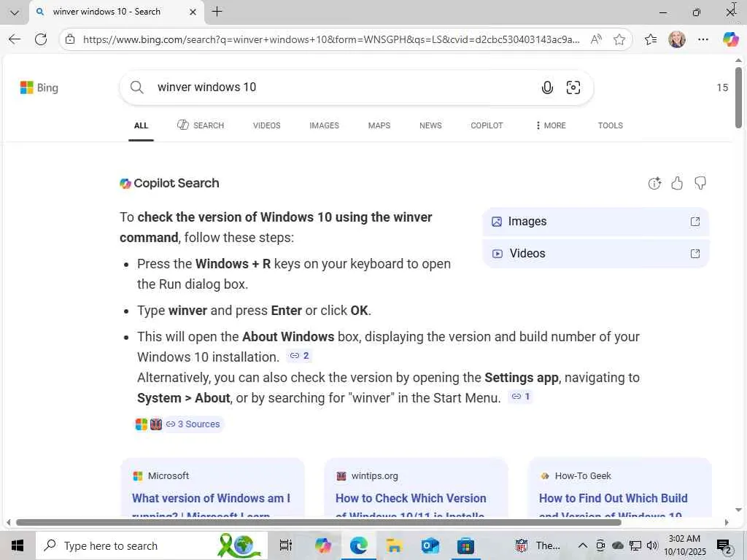
Task: Open Outlook from taskbar
Action: pyautogui.click(x=429, y=545)
